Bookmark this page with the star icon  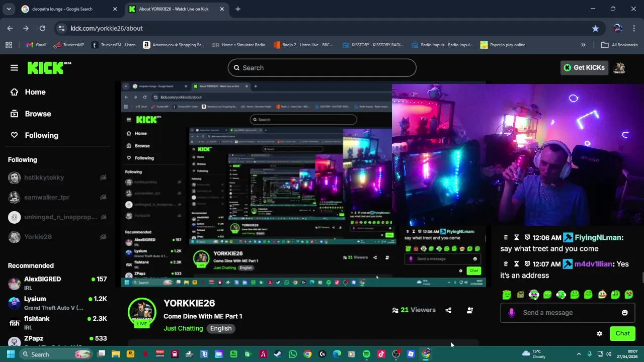pos(595,28)
